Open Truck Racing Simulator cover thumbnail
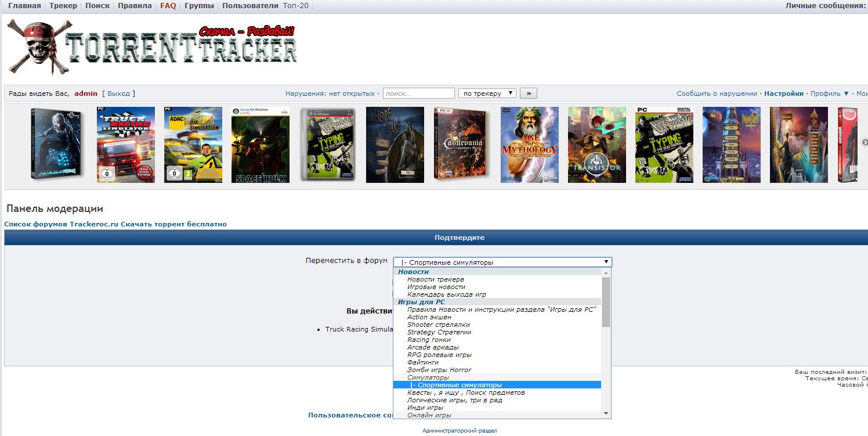 pos(126,145)
